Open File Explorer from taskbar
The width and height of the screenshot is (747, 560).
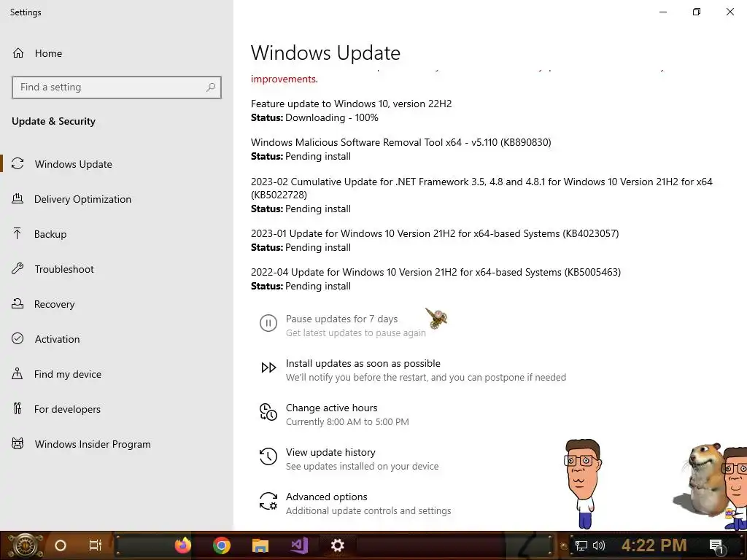coord(260,545)
